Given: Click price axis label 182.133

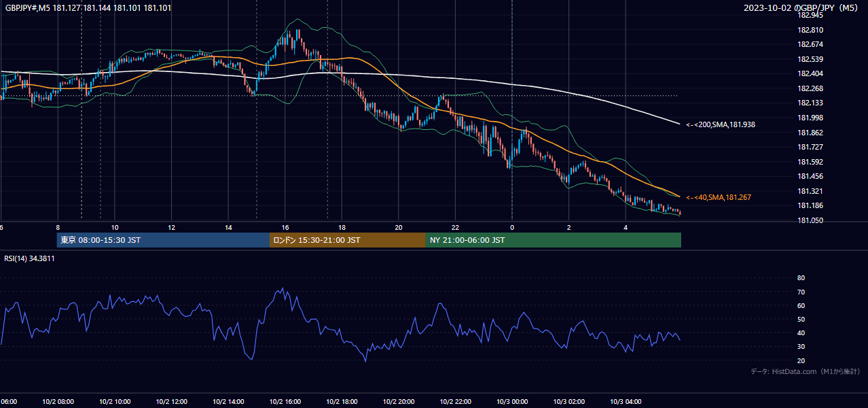Looking at the screenshot, I should [x=810, y=103].
